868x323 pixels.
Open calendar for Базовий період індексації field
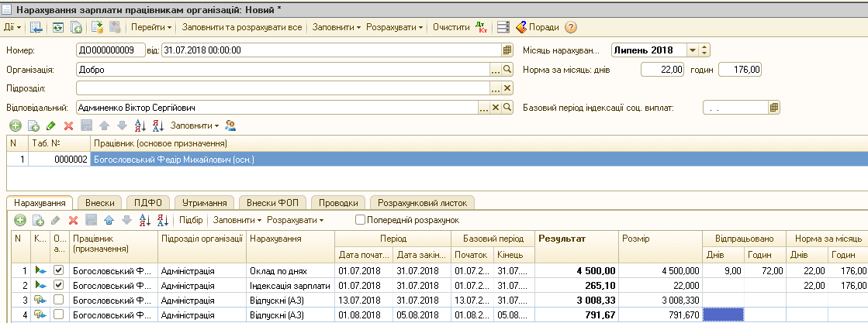(x=774, y=108)
